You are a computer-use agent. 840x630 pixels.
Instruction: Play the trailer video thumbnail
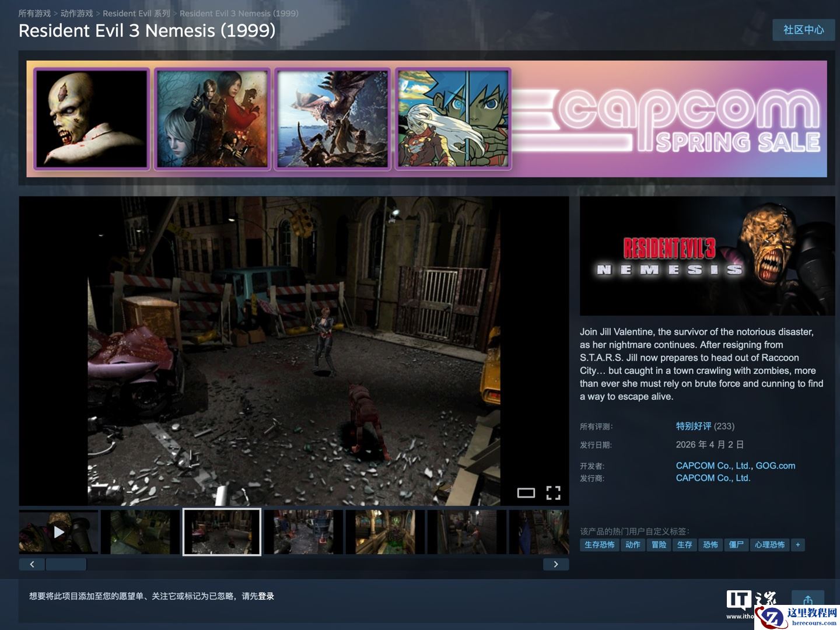point(58,531)
